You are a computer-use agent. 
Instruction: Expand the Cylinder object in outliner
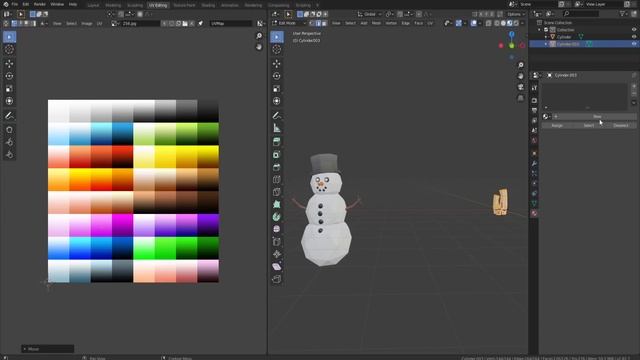[546, 37]
